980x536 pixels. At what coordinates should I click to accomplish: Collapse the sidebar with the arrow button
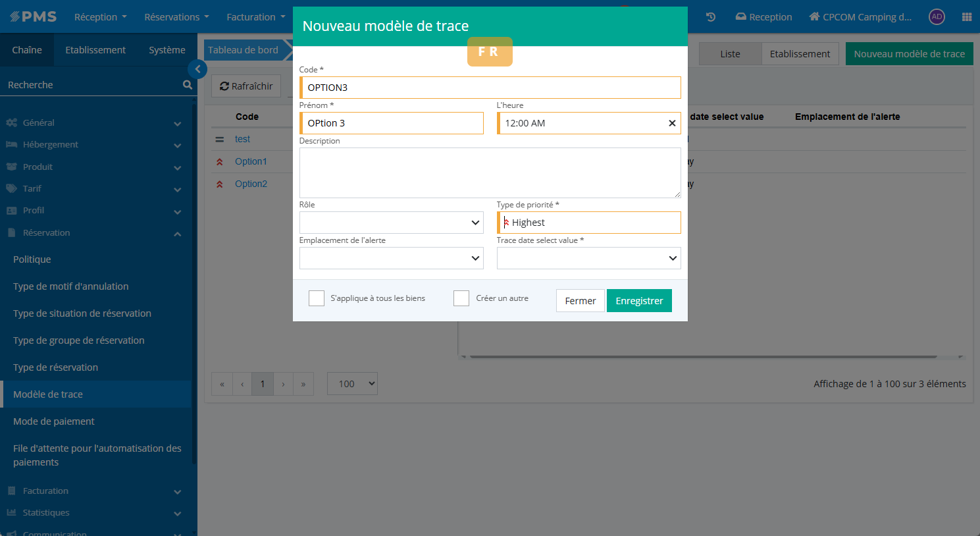197,69
